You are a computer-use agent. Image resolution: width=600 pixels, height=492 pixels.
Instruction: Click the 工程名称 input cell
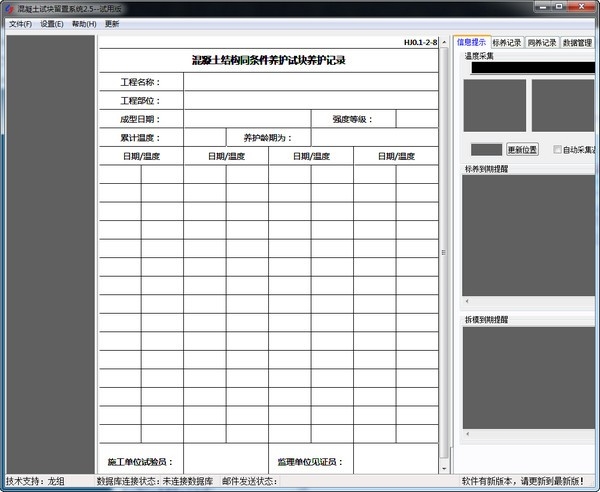(x=311, y=82)
